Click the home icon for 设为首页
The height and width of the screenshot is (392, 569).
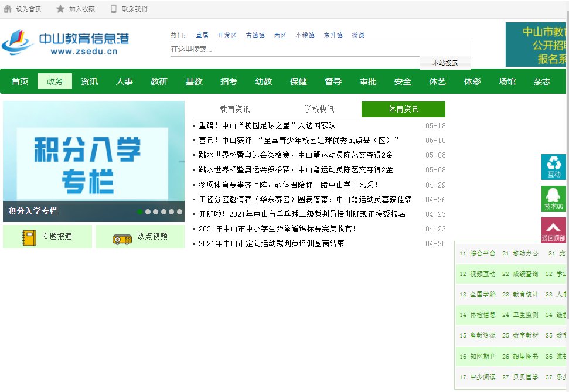pyautogui.click(x=8, y=9)
